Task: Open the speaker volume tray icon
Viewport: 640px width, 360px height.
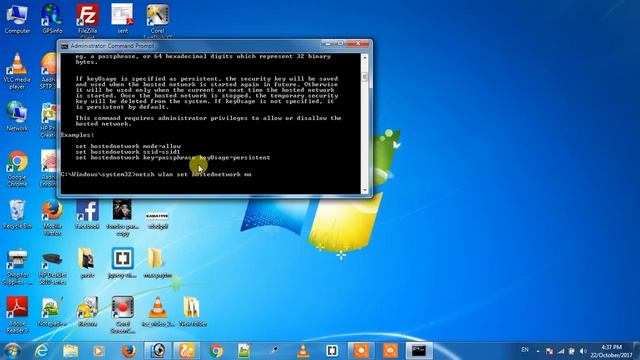Action: (583, 351)
